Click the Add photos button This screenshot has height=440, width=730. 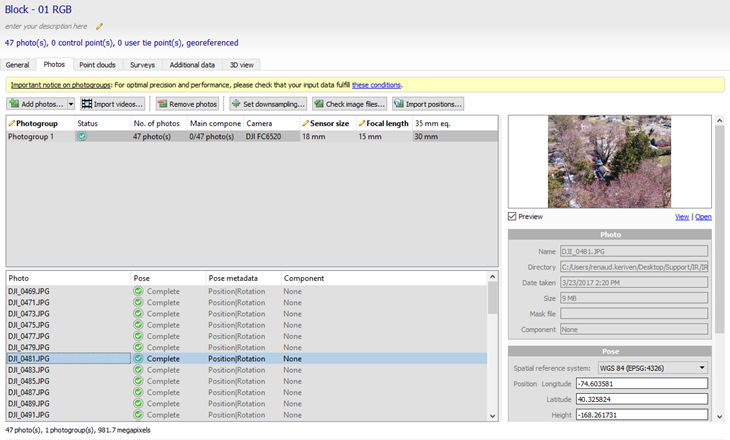tap(36, 104)
